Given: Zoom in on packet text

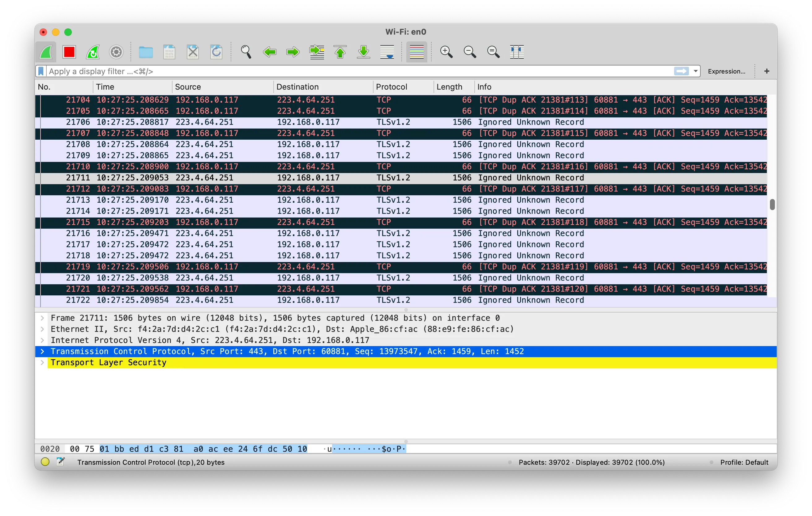Looking at the screenshot, I should click(x=446, y=52).
